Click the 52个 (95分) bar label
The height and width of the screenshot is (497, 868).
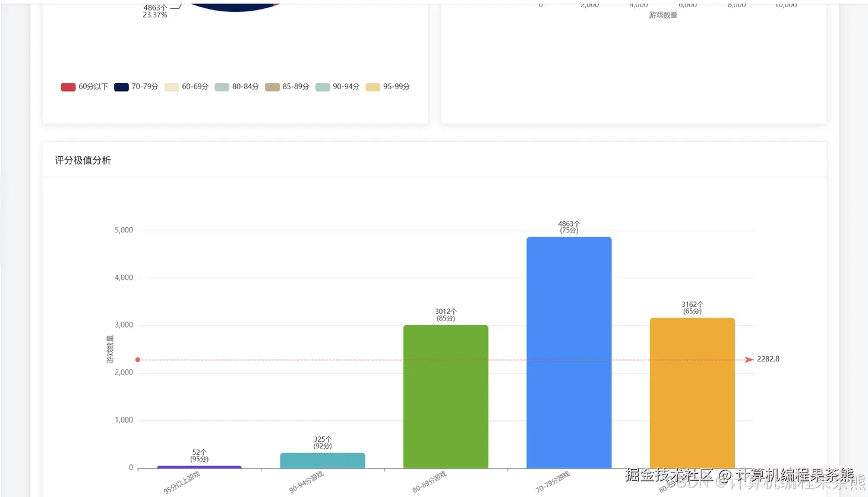coord(199,456)
